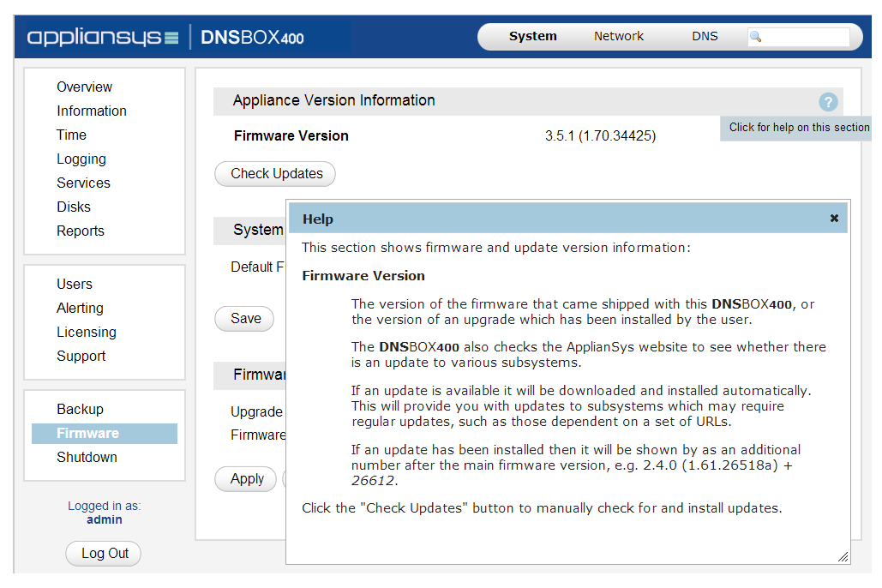Viewport: 882px width, 588px height.
Task: Click the firmware version number 3.5.1 (1.70.34425)
Action: tap(600, 135)
